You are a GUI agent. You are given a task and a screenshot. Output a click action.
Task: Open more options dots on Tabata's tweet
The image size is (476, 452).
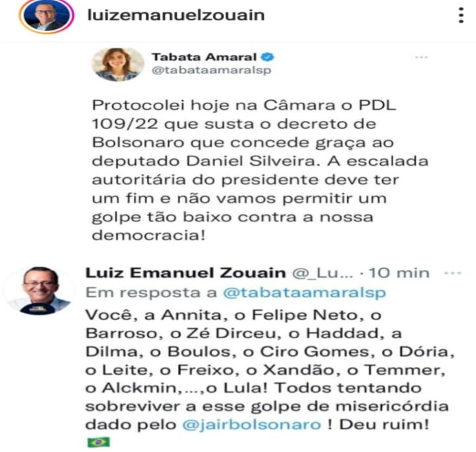click(421, 57)
